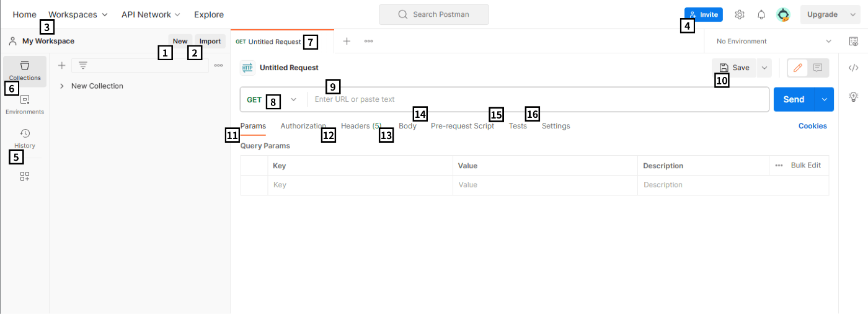Send the request
868x314 pixels.
pyautogui.click(x=794, y=99)
